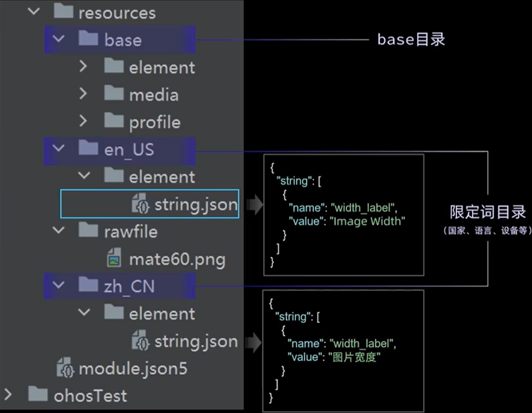Screen dimensions: 532x413
Task: Collapse the en_US folder
Action: coord(58,149)
